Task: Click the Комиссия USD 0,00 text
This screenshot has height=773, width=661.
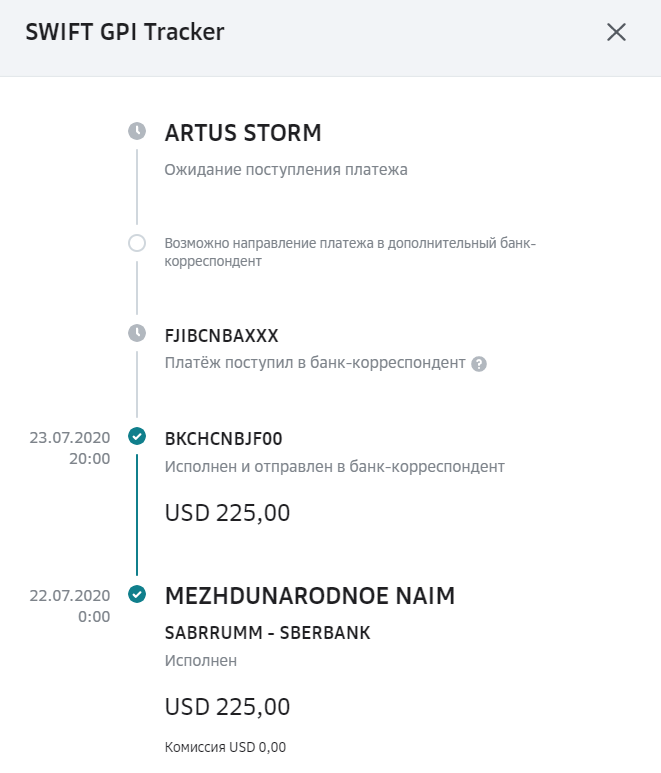Action: [225, 746]
